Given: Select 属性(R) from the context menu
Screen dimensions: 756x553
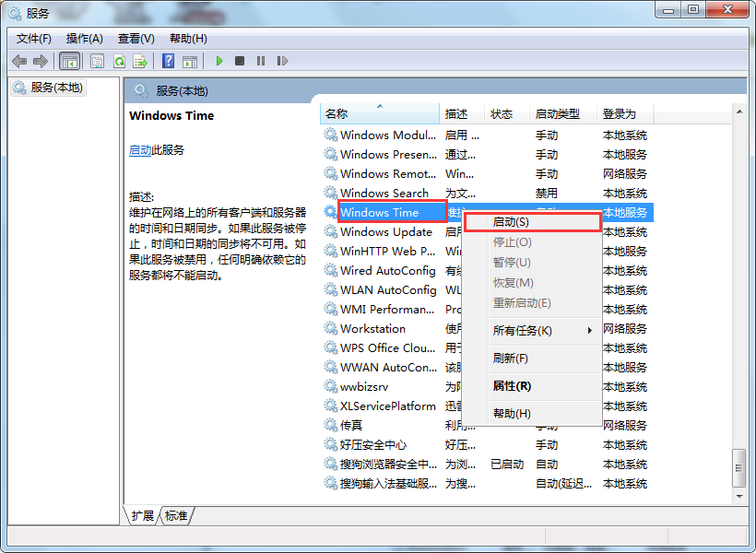Looking at the screenshot, I should (512, 386).
